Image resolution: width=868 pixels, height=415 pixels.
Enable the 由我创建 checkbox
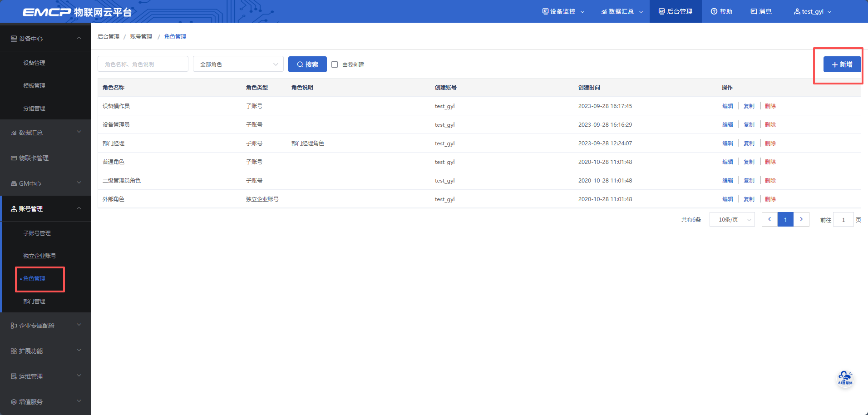(335, 64)
